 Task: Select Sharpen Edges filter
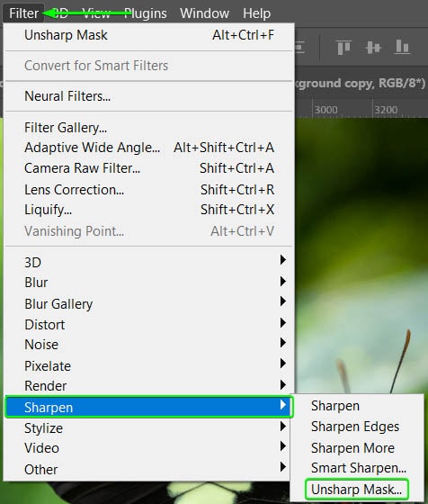[x=355, y=427]
